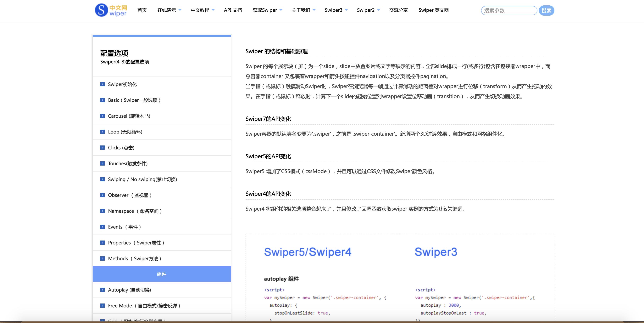644x323 pixels.
Task: Click the arrow icon next to Observer（监视器）
Action: point(103,195)
